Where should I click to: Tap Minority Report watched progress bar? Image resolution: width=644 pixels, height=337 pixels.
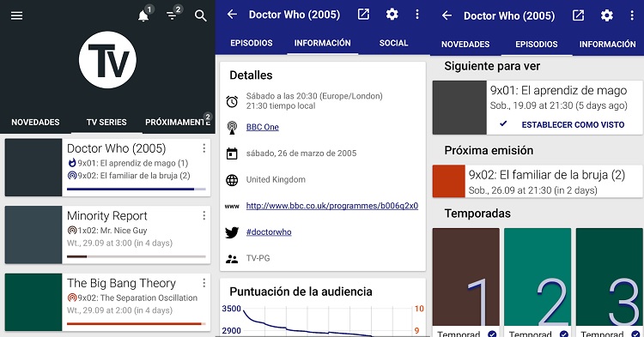(x=137, y=256)
